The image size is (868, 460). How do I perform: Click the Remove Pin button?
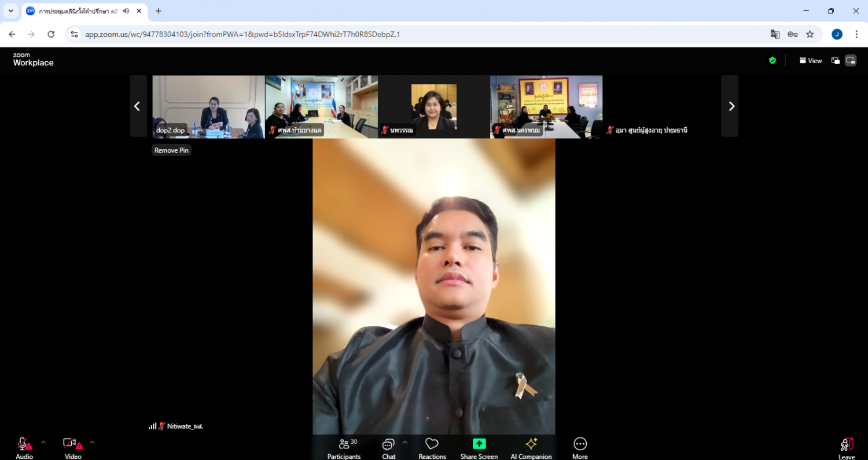coord(171,150)
